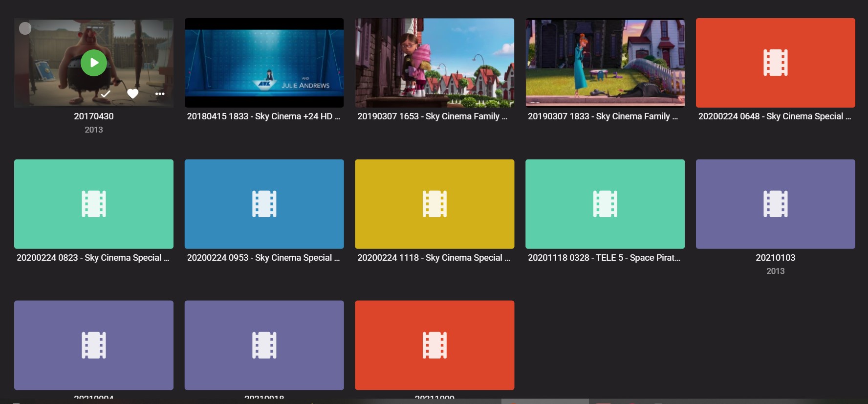Click film icon on 20200224 1118 yellow card
Screen dimensions: 868x404
(x=434, y=204)
